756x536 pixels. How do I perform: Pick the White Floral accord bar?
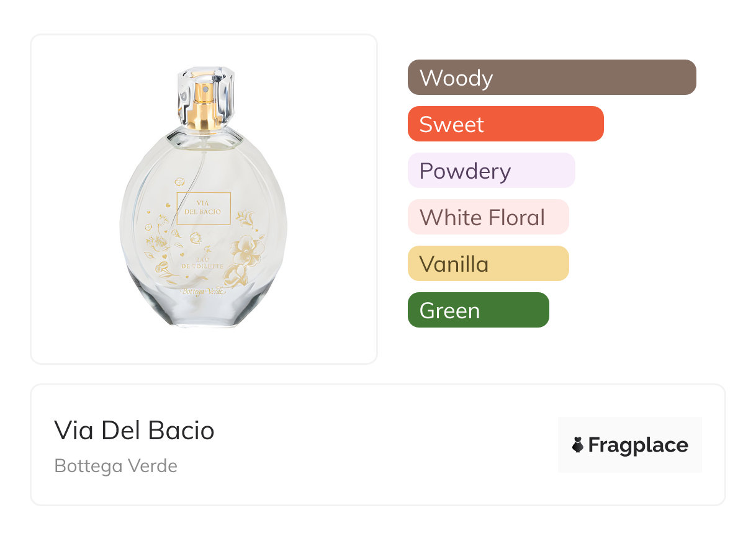tap(488, 217)
